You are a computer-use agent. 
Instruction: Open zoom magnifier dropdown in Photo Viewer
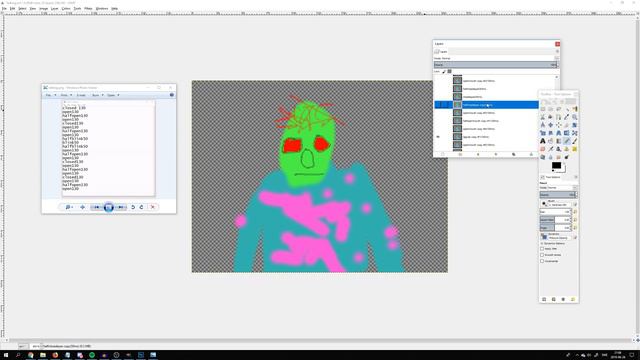click(x=69, y=207)
